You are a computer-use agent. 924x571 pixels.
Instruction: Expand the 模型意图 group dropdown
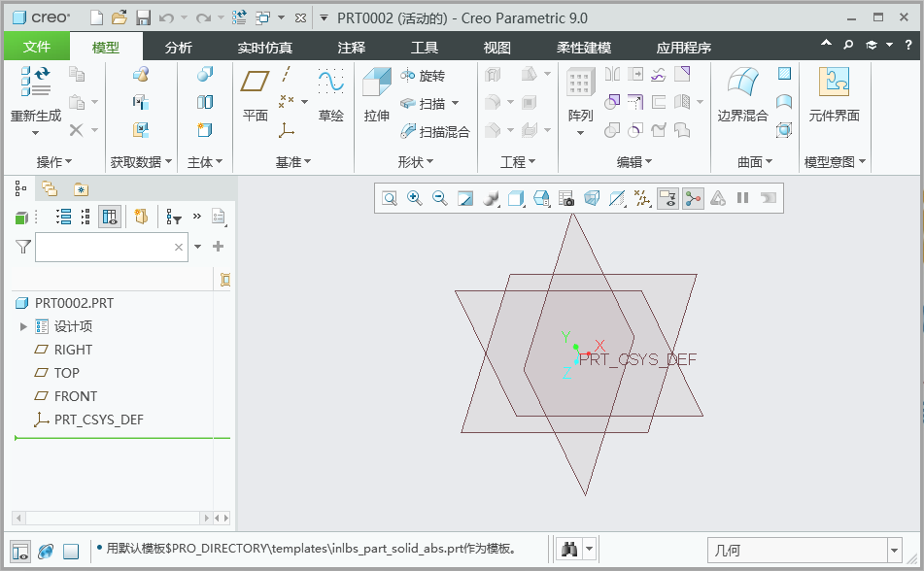tap(835, 162)
